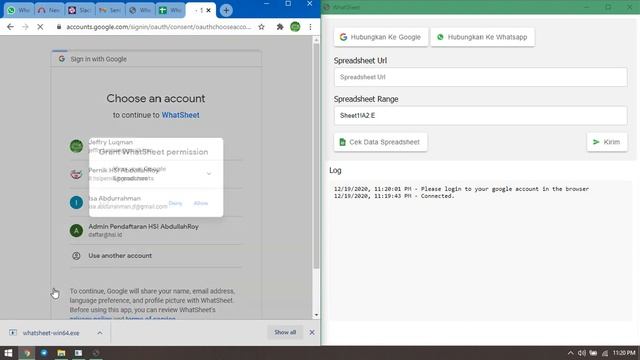Image resolution: width=640 pixels, height=360 pixels.
Task: Focus the Spreadsheet Range field
Action: pyautogui.click(x=480, y=116)
